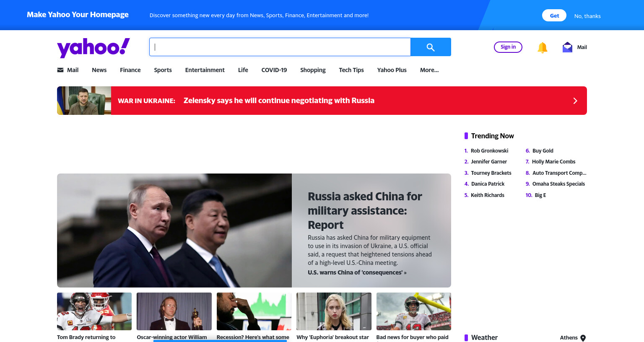Click the Mail envelope icon in navigation bar

(60, 70)
